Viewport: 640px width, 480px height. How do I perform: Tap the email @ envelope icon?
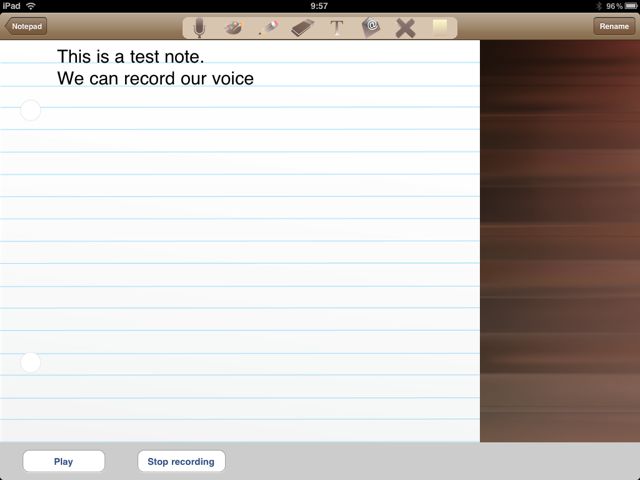coord(371,27)
